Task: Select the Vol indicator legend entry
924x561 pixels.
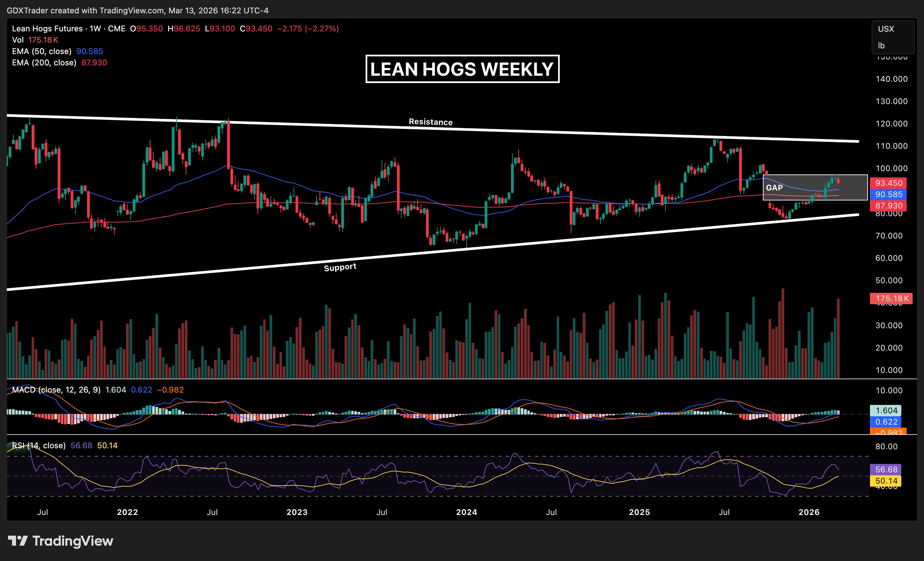Action: pos(18,40)
